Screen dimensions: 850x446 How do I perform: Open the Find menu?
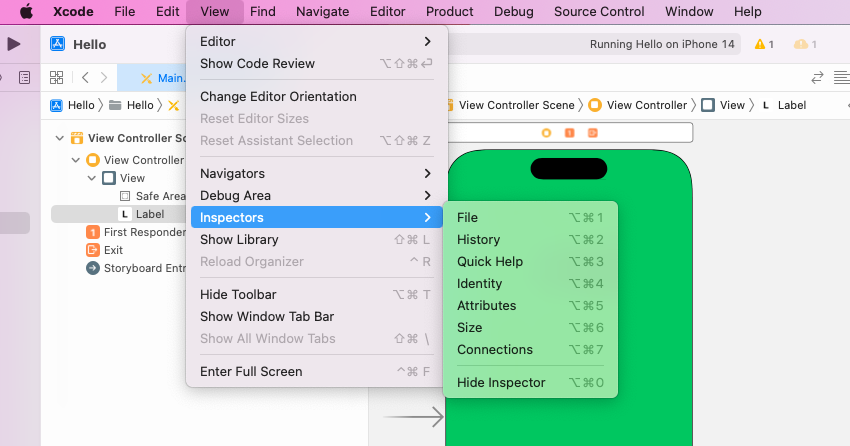263,11
